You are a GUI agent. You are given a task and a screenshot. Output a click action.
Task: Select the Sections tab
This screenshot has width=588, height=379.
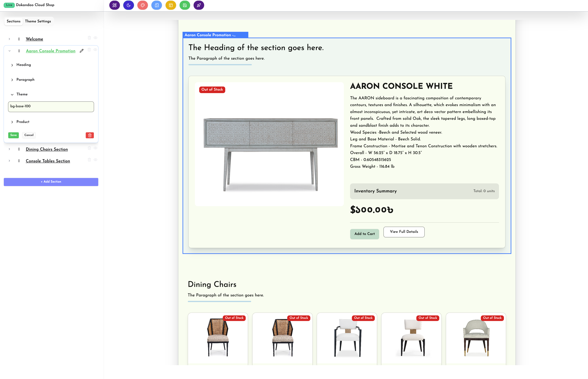[x=14, y=21]
